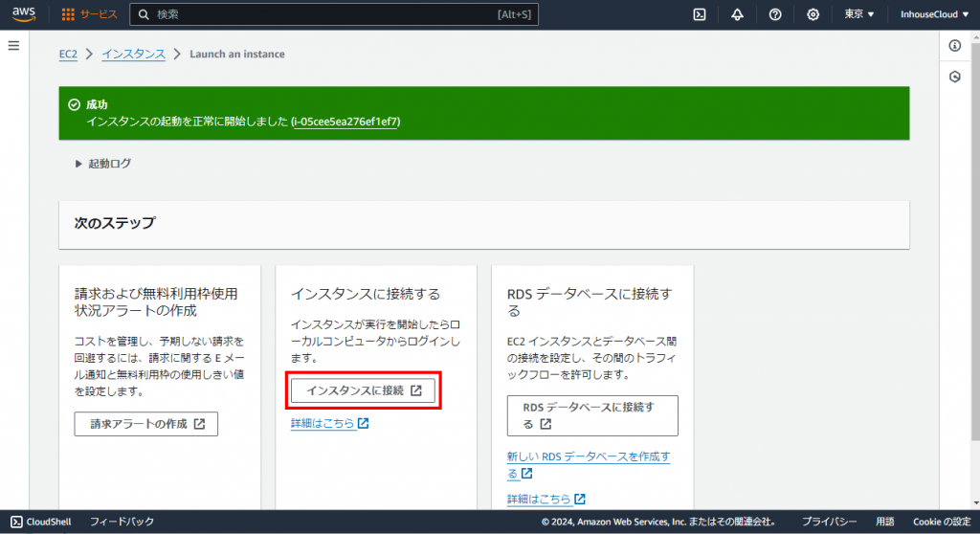Open the サービス services grid menu

89,14
